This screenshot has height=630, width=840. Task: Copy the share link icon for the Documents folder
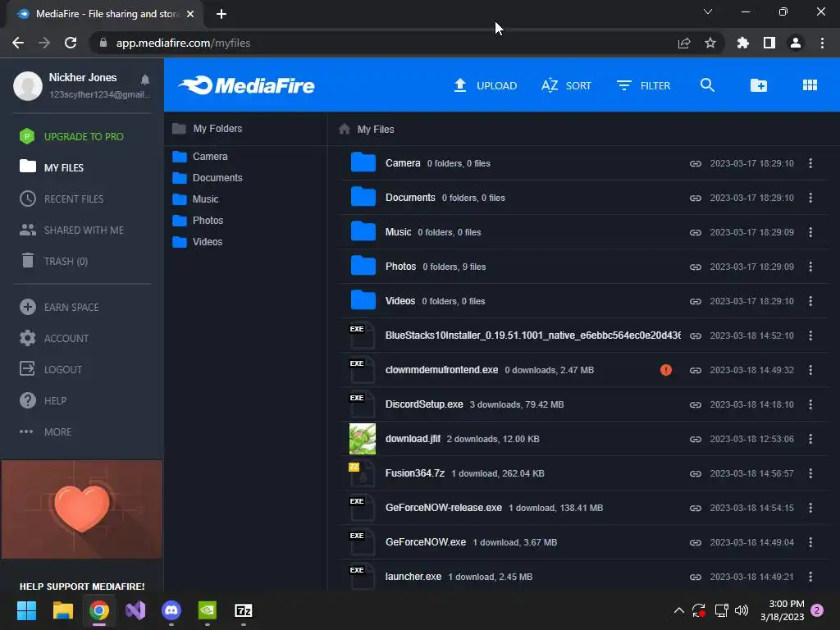pyautogui.click(x=696, y=199)
